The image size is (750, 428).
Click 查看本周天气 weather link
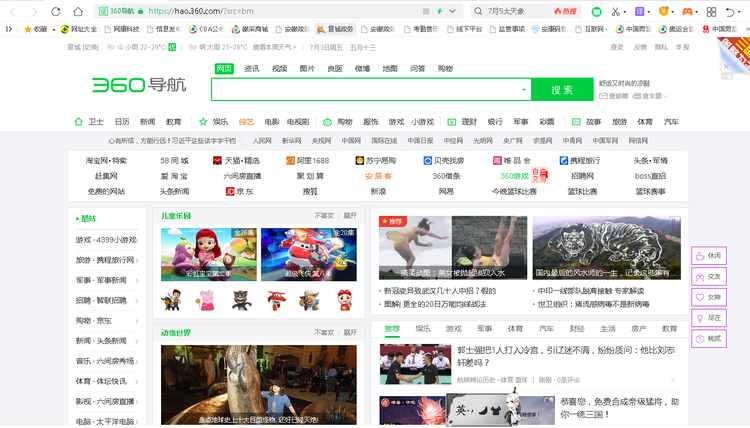click(275, 47)
